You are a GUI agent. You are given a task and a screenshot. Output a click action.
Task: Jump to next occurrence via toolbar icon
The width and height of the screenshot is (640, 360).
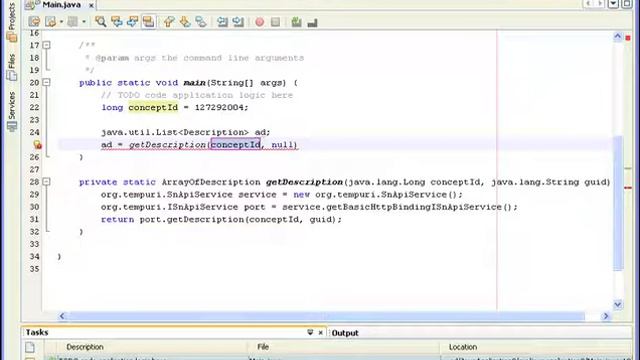point(132,22)
